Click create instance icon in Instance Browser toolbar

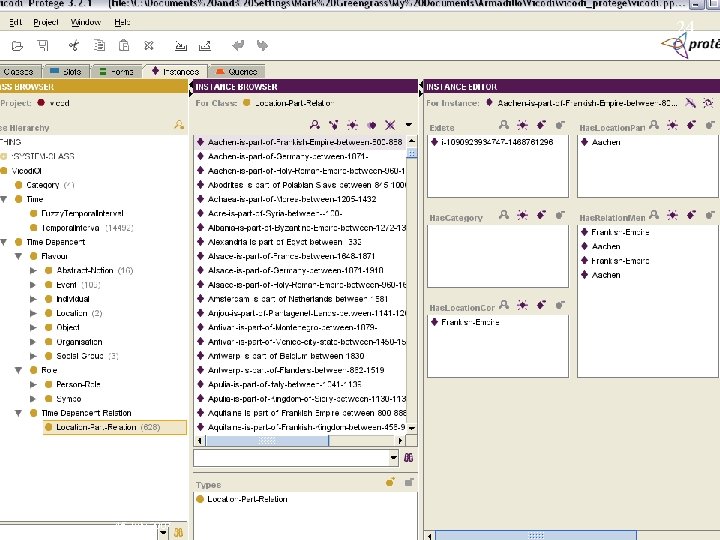pyautogui.click(x=351, y=125)
